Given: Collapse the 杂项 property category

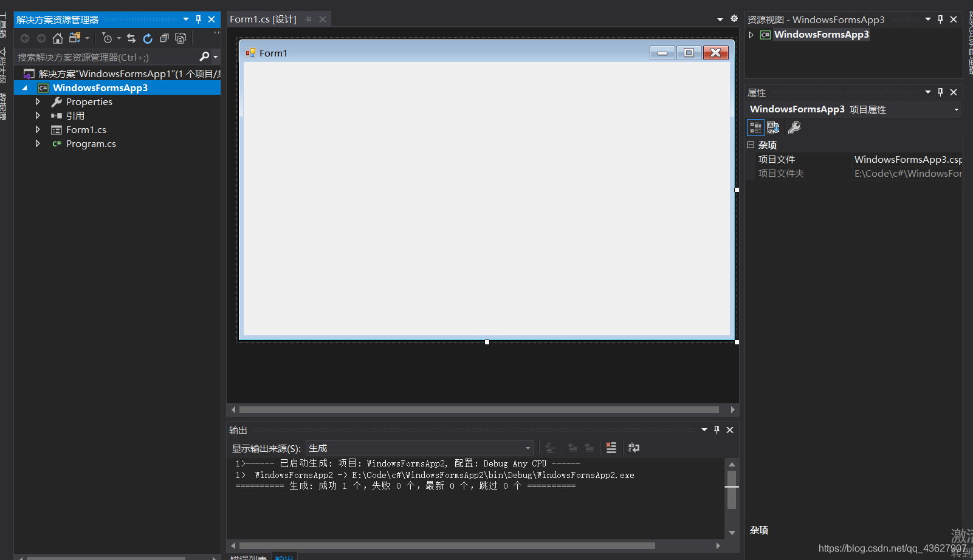Looking at the screenshot, I should [751, 145].
